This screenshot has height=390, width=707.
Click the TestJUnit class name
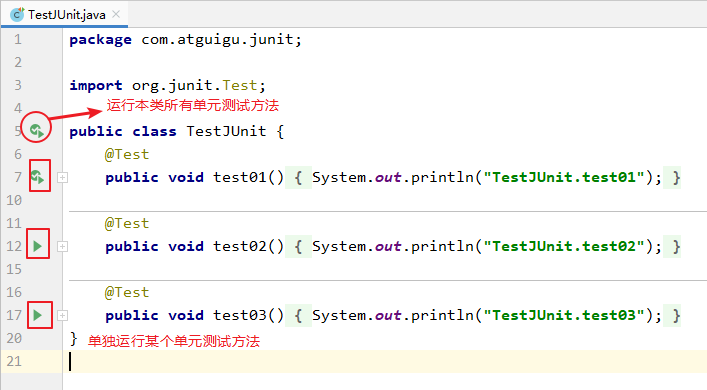click(x=226, y=131)
